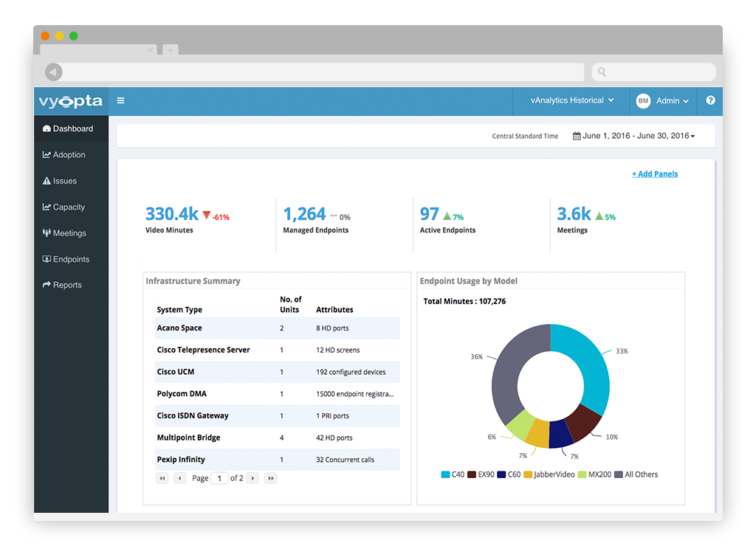756x546 pixels.
Task: Open the Issues sidebar item
Action: [72, 181]
